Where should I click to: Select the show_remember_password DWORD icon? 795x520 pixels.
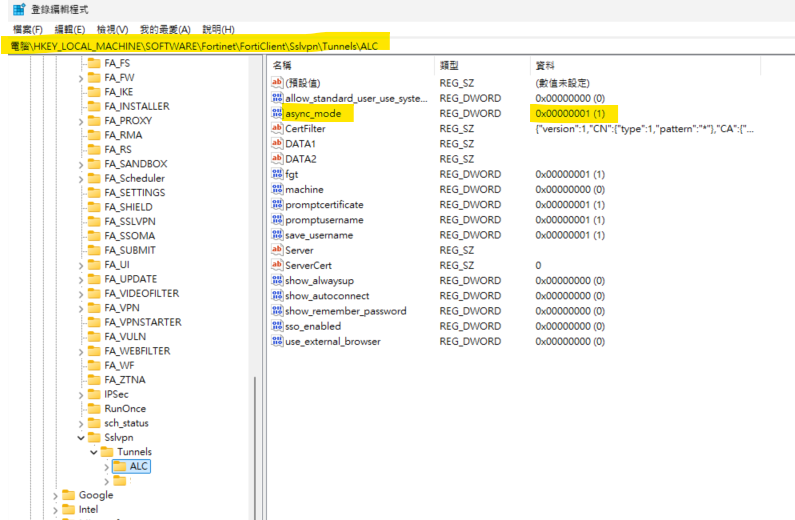[277, 311]
